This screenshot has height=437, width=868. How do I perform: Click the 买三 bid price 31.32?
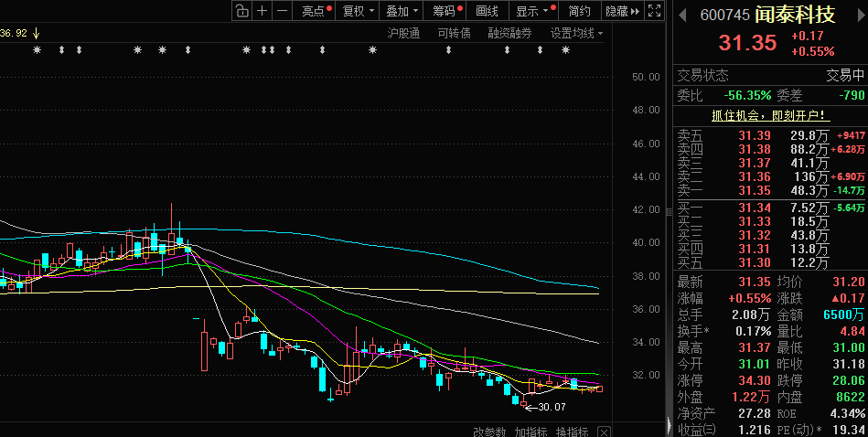coord(754,236)
